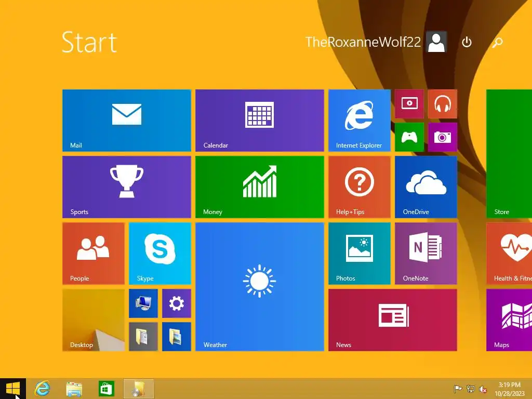532x399 pixels.
Task: Open the Music headphones tile
Action: [x=443, y=104]
